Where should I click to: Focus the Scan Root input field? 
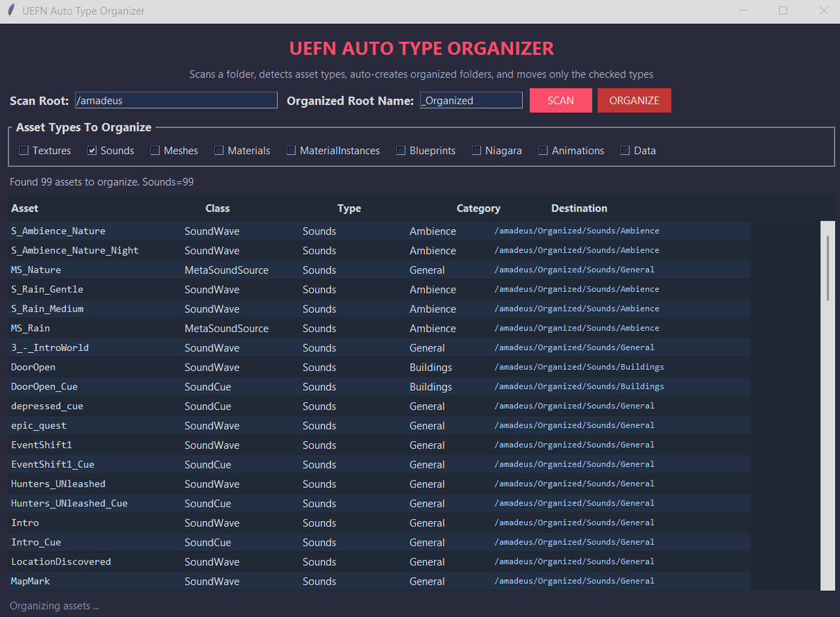point(176,100)
